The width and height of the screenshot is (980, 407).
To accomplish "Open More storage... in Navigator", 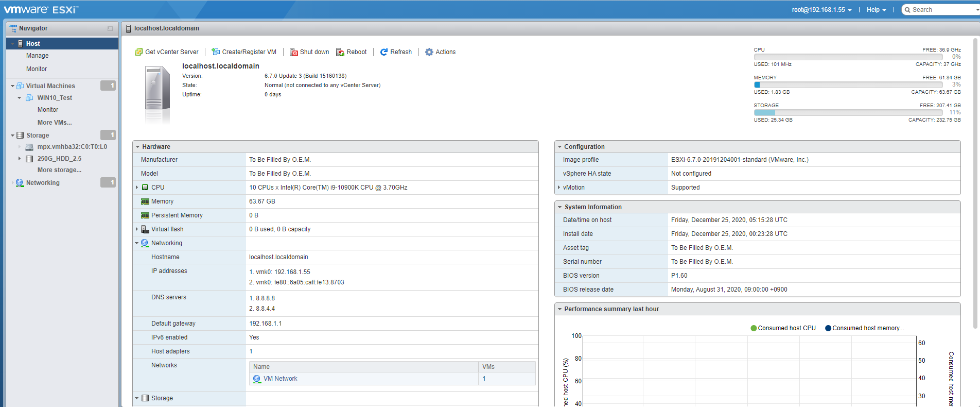I will [59, 170].
